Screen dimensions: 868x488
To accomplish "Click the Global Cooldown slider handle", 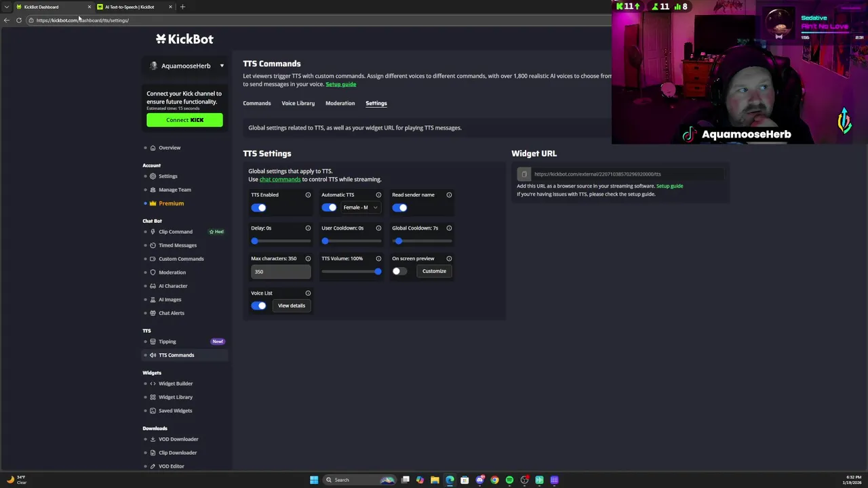I will (399, 241).
